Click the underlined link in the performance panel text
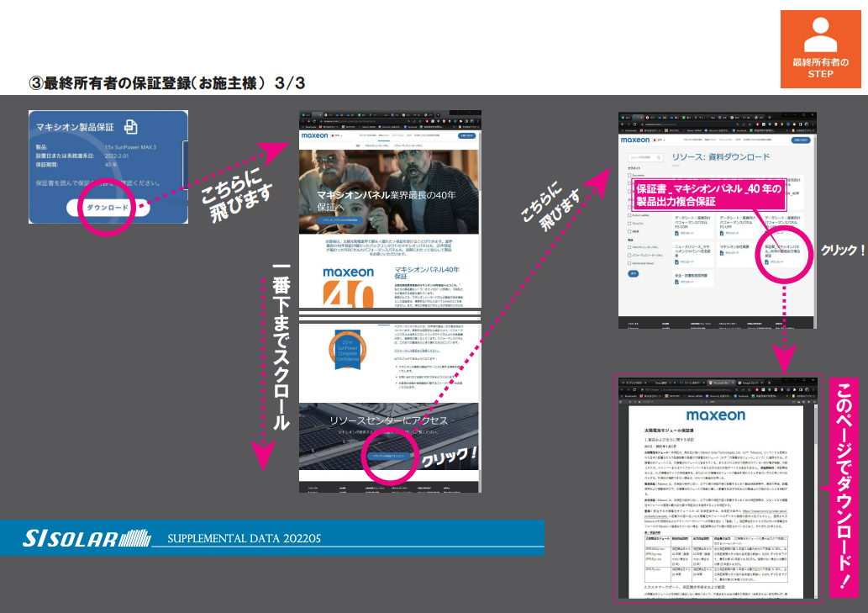Screen dimensions: 868x613 417,351
